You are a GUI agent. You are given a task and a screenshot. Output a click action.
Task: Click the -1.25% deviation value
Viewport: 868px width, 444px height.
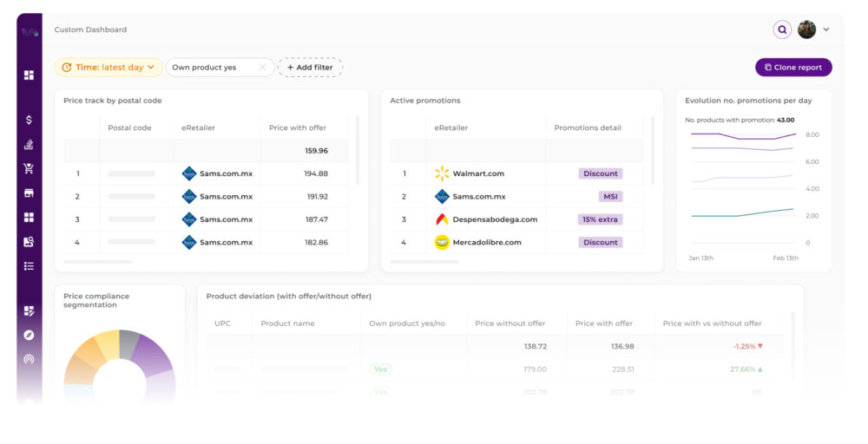tap(748, 347)
